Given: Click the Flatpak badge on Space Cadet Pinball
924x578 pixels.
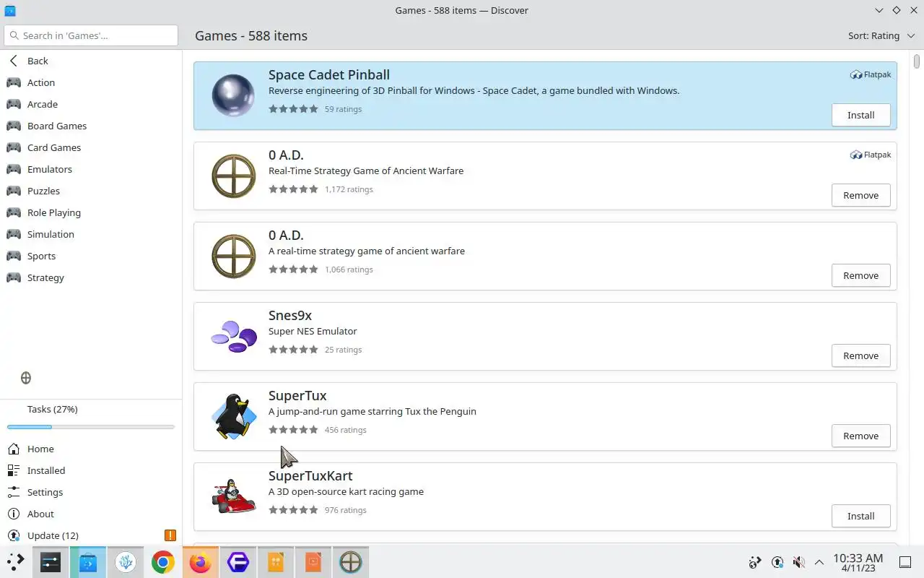Looking at the screenshot, I should click(871, 74).
